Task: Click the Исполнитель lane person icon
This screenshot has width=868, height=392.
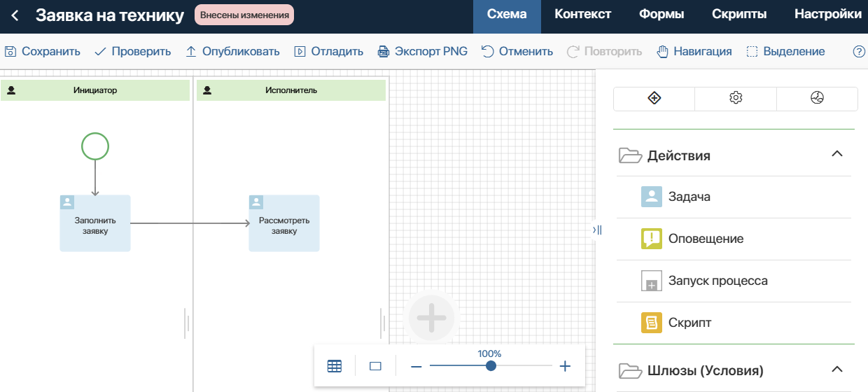Action: (x=207, y=90)
